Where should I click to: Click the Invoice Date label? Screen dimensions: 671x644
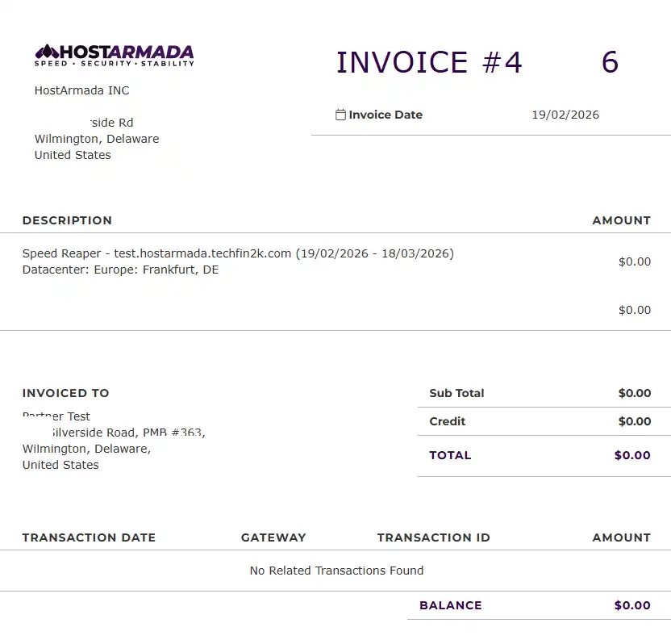click(386, 115)
